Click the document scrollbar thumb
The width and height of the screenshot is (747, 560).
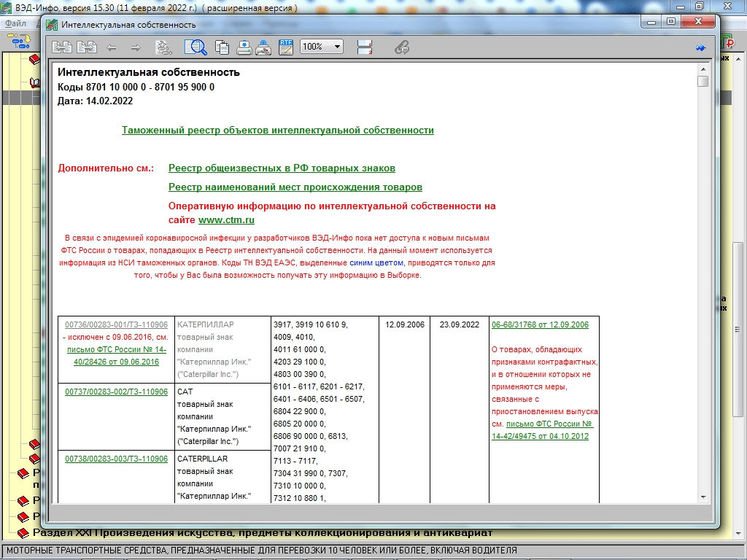pyautogui.click(x=703, y=81)
